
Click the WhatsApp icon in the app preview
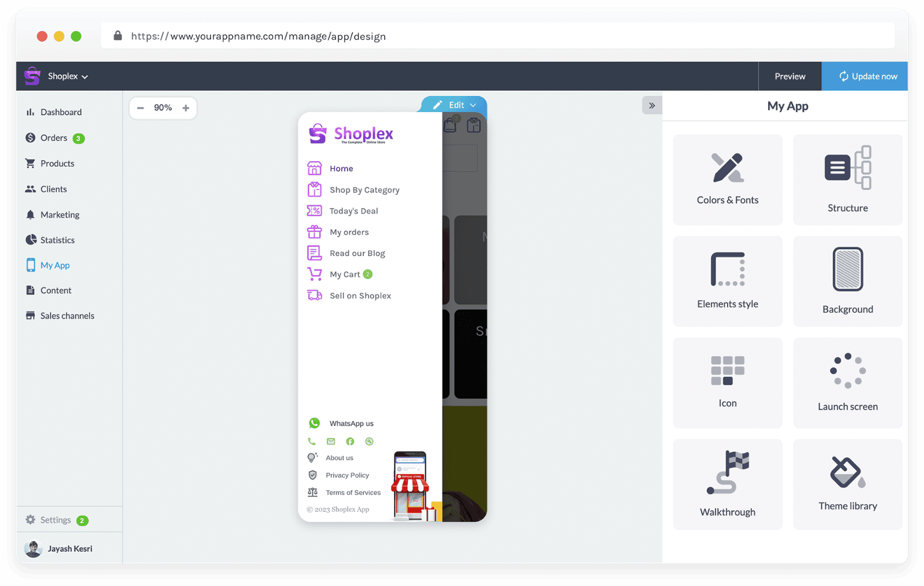tap(314, 422)
